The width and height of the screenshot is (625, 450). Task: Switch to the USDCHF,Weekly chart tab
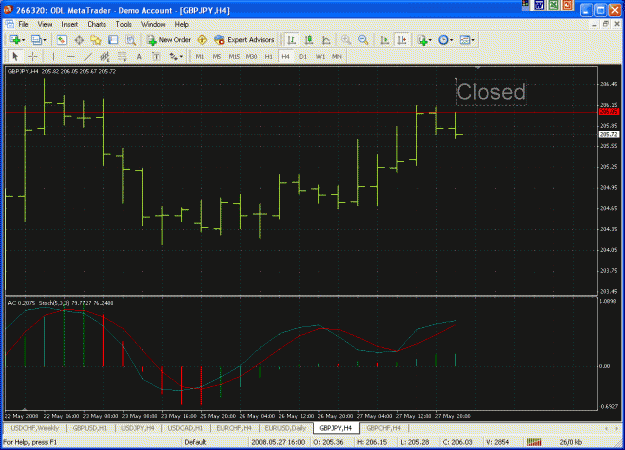tap(34, 428)
